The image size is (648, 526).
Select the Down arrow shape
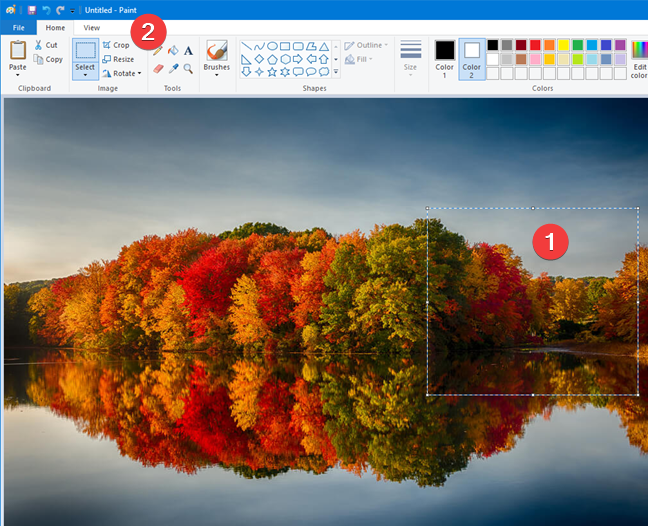click(x=246, y=72)
